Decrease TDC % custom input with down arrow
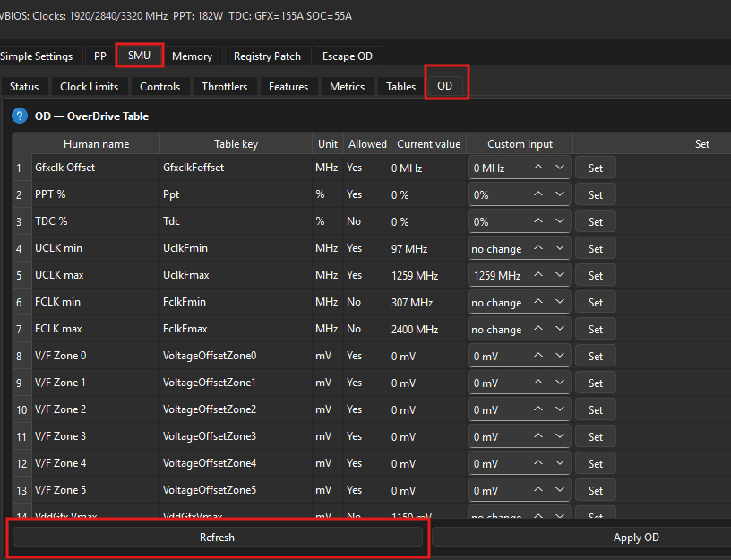 pos(560,221)
